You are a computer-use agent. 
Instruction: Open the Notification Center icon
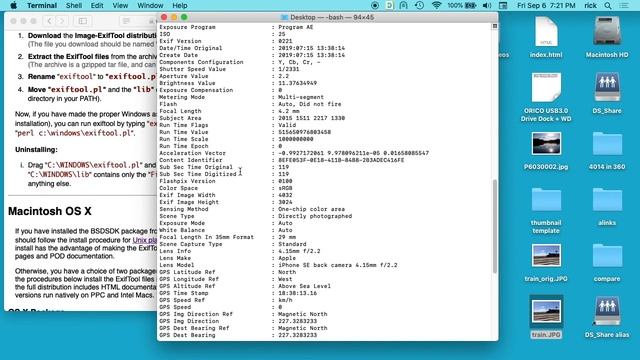pyautogui.click(x=624, y=5)
